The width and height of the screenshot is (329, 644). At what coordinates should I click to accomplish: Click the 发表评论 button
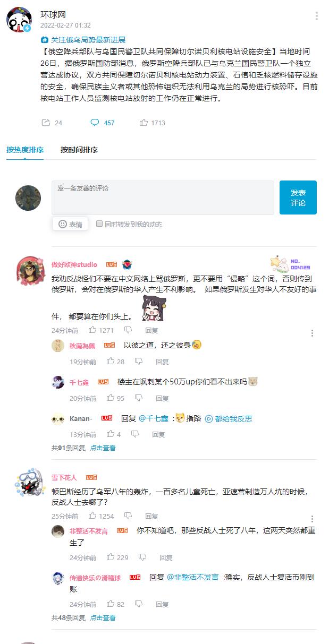pos(298,198)
